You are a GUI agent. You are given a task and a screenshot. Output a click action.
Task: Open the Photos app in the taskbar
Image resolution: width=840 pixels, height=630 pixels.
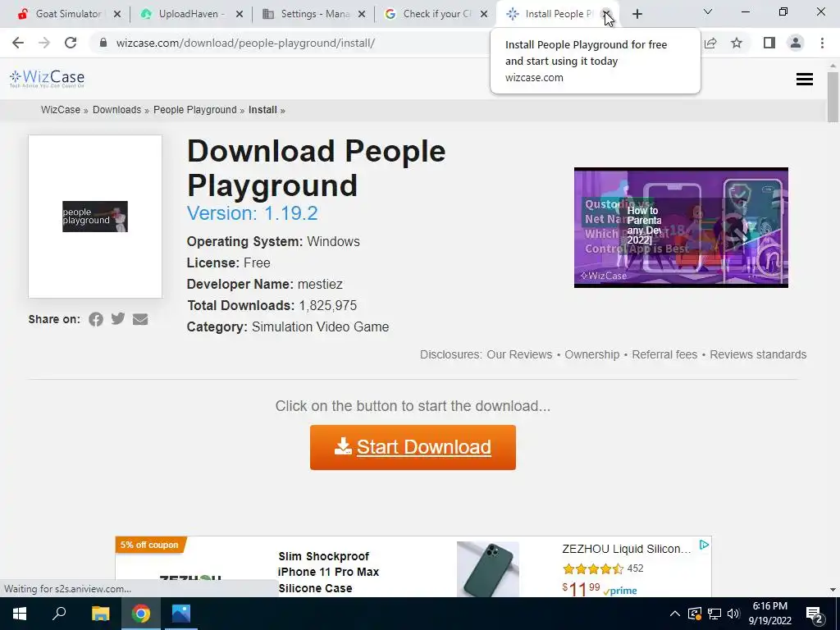click(x=181, y=614)
